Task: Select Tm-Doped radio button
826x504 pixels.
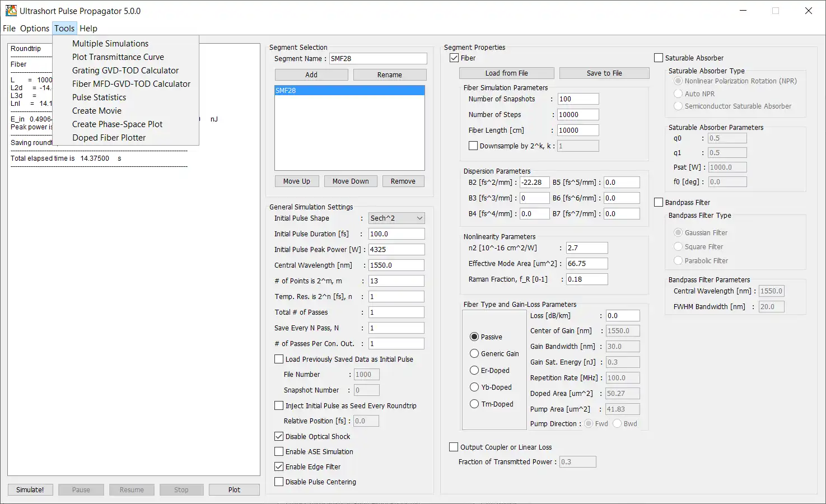Action: point(474,404)
